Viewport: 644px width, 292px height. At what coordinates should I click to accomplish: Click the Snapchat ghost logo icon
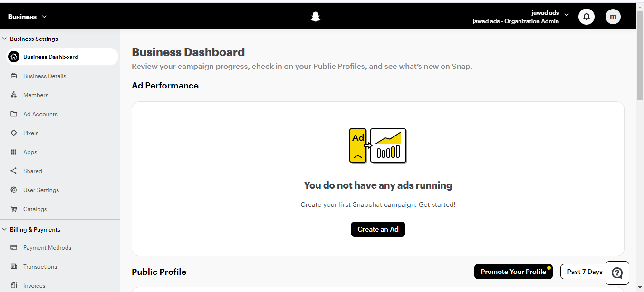(x=315, y=17)
